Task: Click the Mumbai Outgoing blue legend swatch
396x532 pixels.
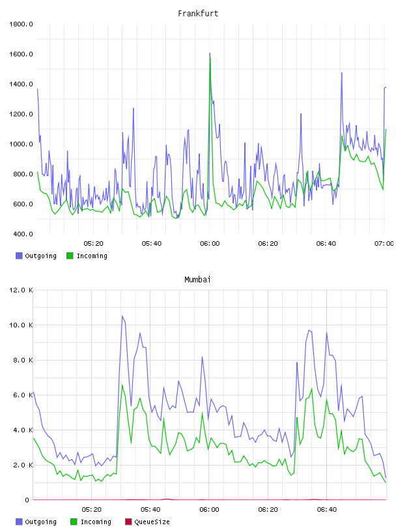Action: 19,522
